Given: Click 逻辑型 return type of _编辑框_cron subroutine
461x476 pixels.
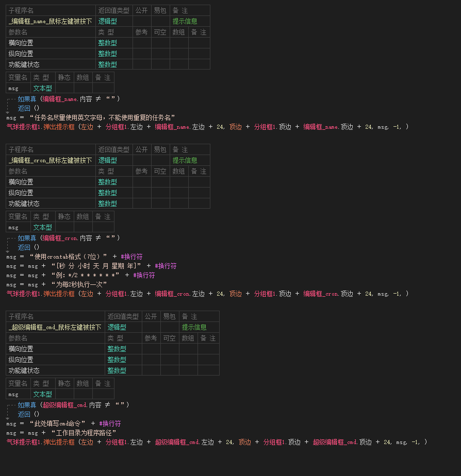Looking at the screenshot, I should click(108, 160).
